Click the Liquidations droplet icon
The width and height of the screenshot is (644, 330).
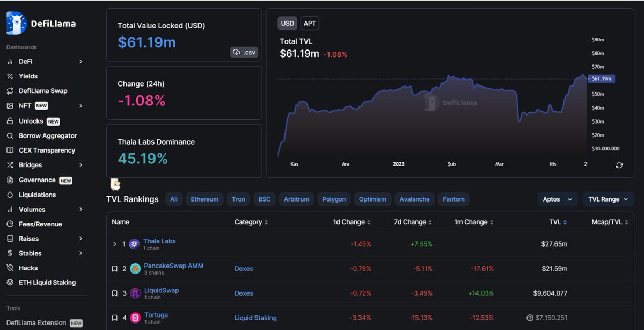[10, 195]
